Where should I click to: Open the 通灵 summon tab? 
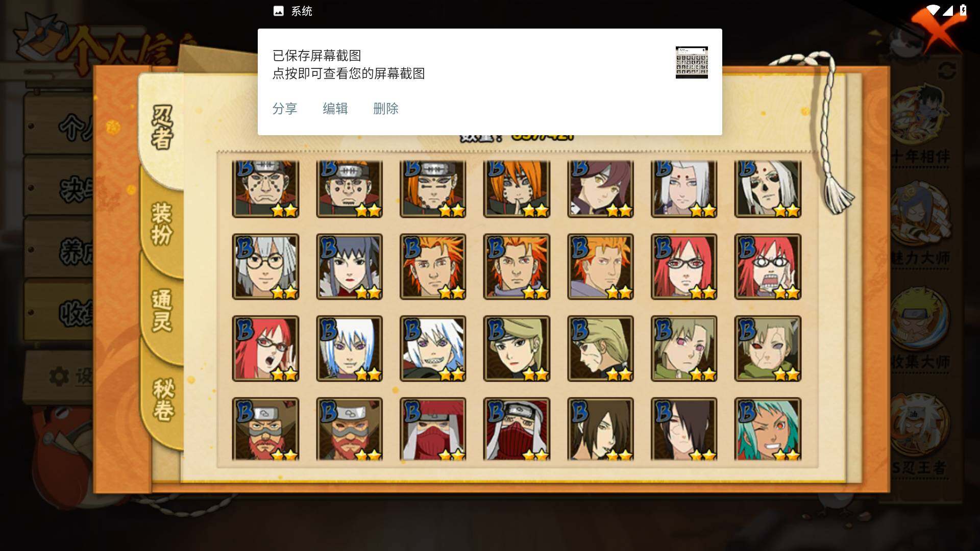click(162, 311)
